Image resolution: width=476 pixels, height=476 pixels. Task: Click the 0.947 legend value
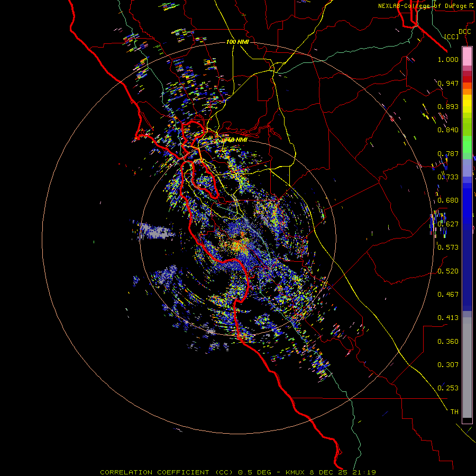[x=448, y=83]
